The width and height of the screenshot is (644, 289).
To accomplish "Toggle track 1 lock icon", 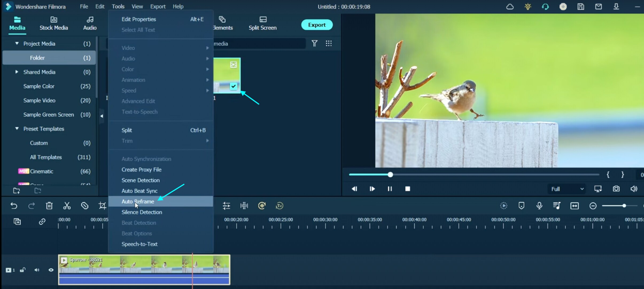I will click(23, 270).
